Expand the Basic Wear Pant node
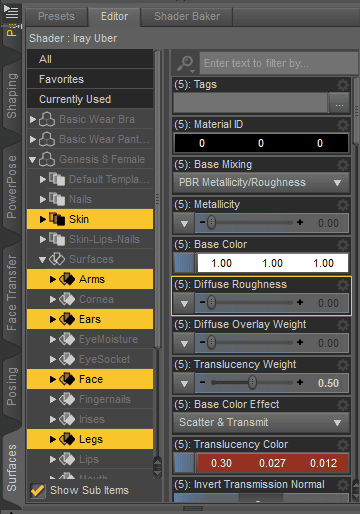360x514 pixels. coord(33,139)
